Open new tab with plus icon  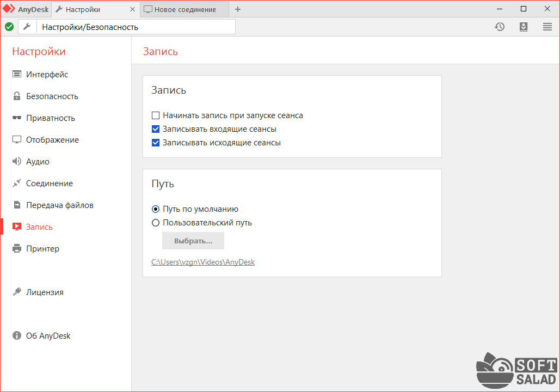coord(237,9)
